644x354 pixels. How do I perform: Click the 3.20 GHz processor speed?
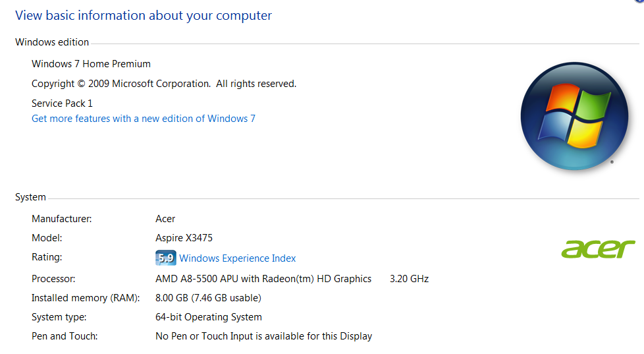click(x=409, y=279)
